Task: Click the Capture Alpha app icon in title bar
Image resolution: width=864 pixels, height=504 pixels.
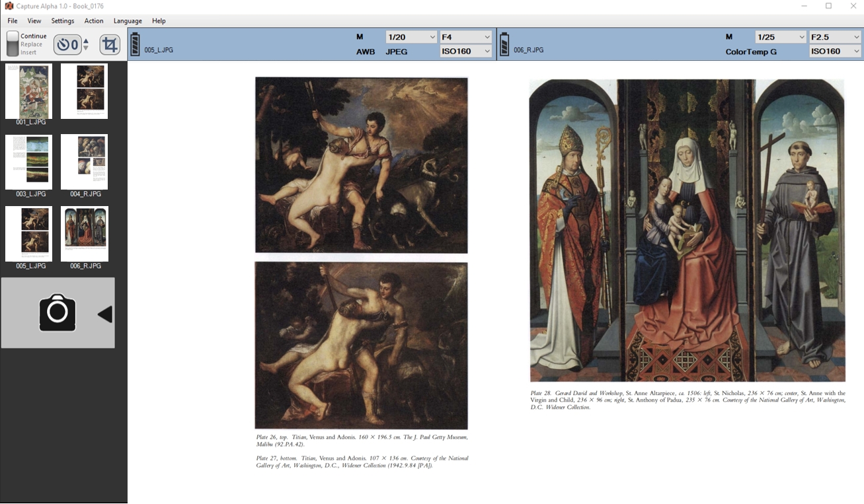Action: click(9, 6)
